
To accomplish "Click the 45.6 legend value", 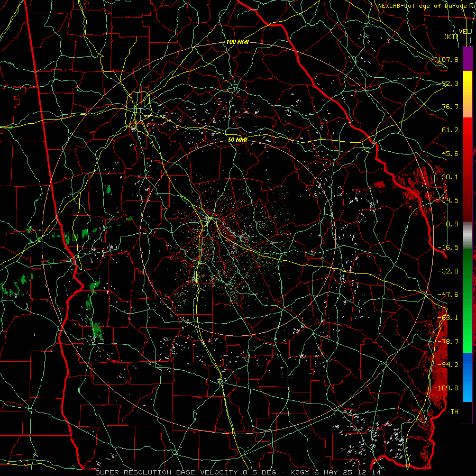I will tap(450, 153).
